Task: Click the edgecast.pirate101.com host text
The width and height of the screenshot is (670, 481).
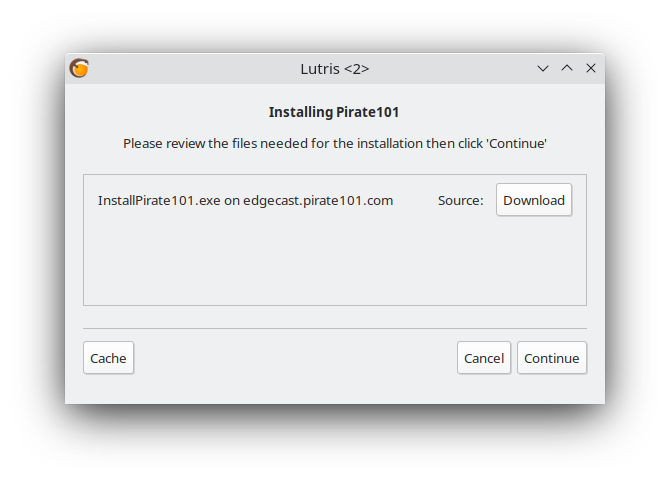Action: [x=318, y=200]
